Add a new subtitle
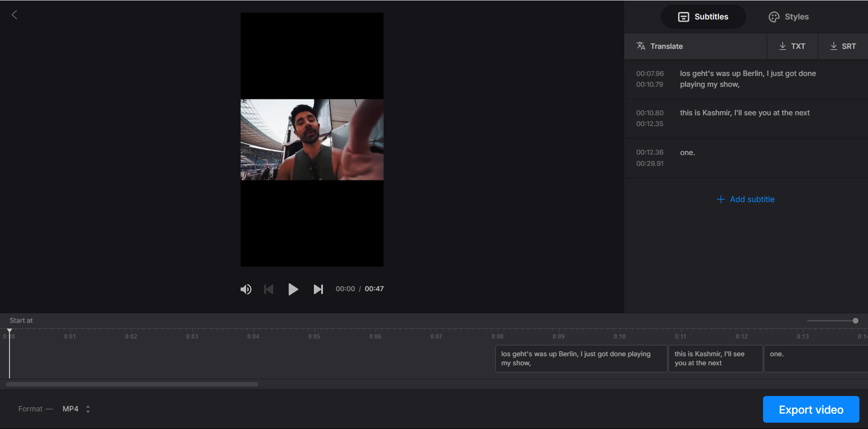 [x=745, y=199]
